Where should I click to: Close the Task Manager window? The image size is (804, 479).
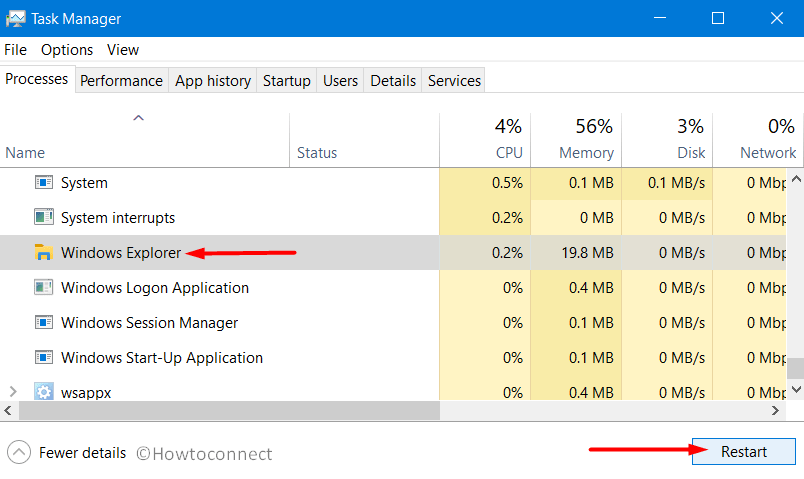[x=776, y=18]
